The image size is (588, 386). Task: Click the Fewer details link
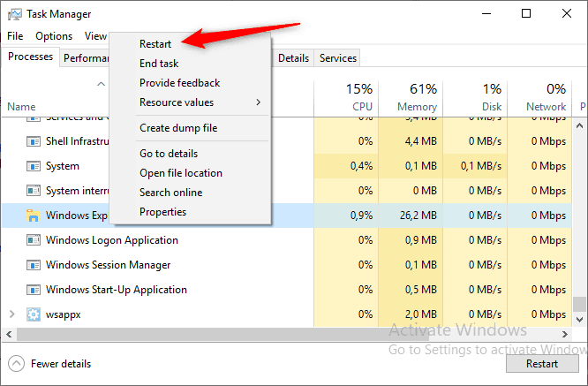[61, 364]
